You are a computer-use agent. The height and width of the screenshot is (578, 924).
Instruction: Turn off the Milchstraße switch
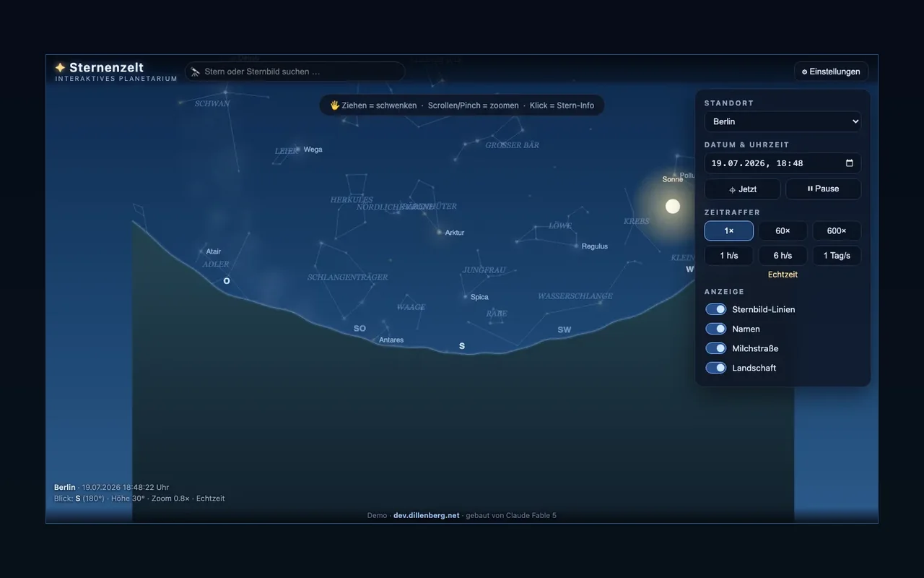(716, 348)
